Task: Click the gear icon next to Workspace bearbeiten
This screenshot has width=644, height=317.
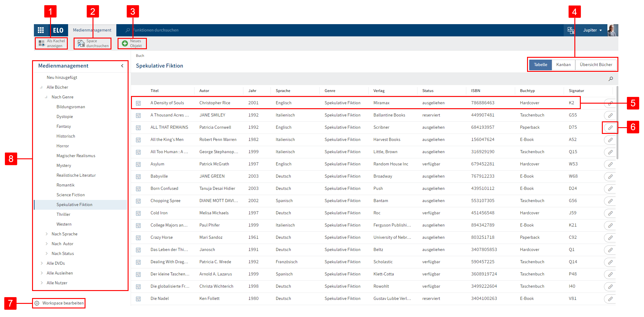Action: point(37,303)
